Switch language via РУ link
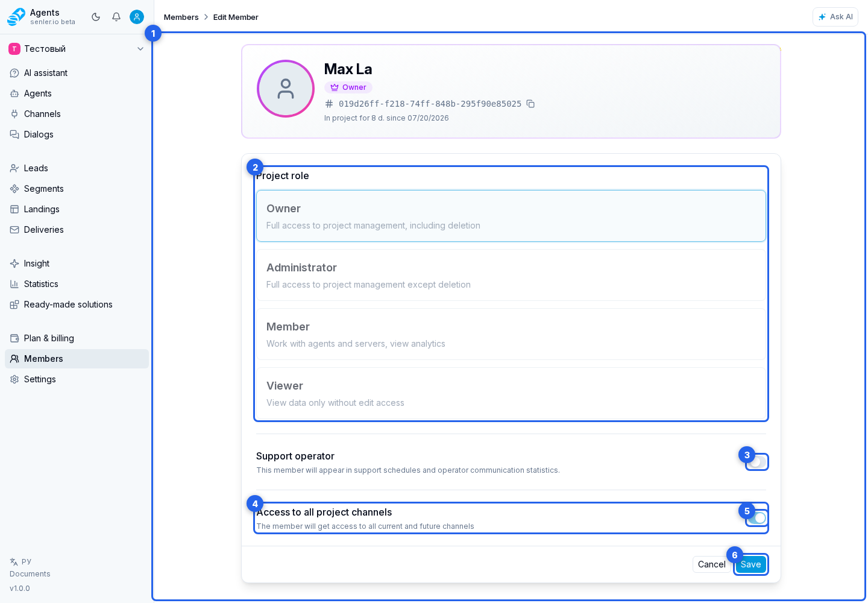868x603 pixels. pyautogui.click(x=27, y=561)
